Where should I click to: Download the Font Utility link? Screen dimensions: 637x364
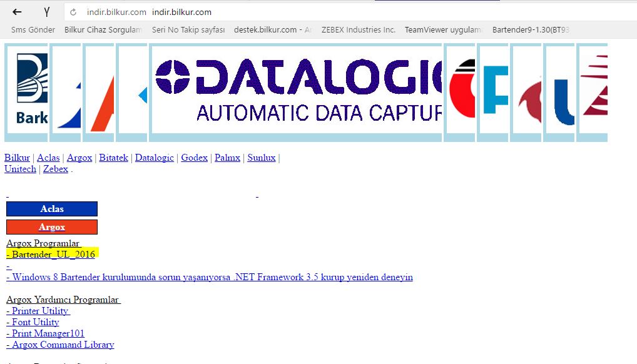pyautogui.click(x=33, y=322)
